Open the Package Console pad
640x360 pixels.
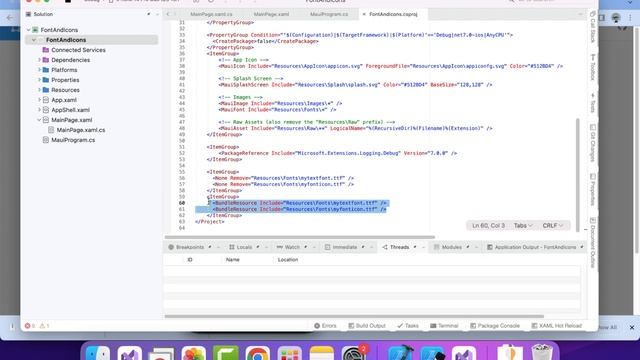click(495, 326)
